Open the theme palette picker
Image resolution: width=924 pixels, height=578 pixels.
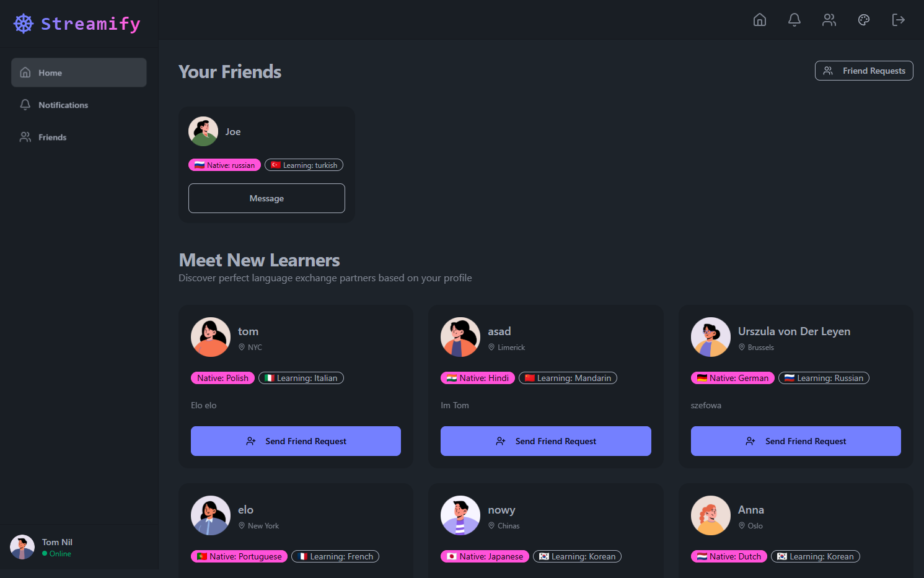coord(864,20)
